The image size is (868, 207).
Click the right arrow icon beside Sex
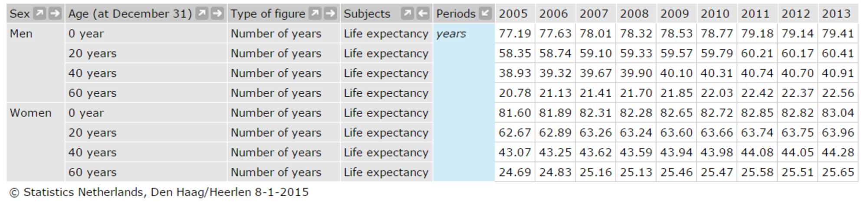click(55, 13)
